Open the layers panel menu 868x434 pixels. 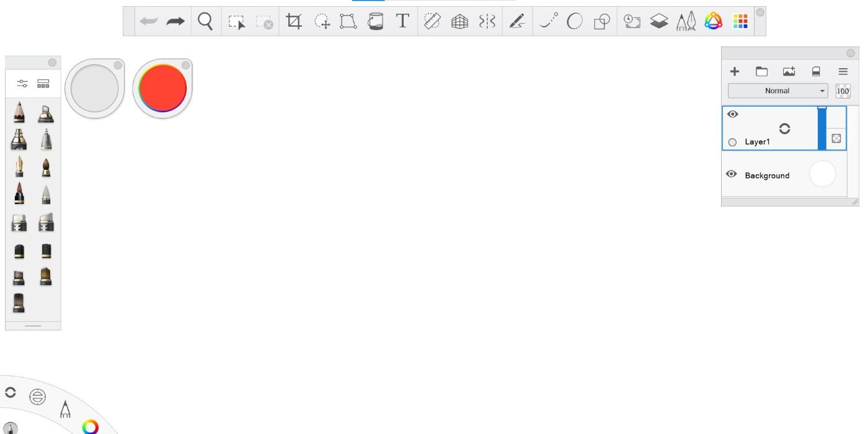click(x=843, y=71)
